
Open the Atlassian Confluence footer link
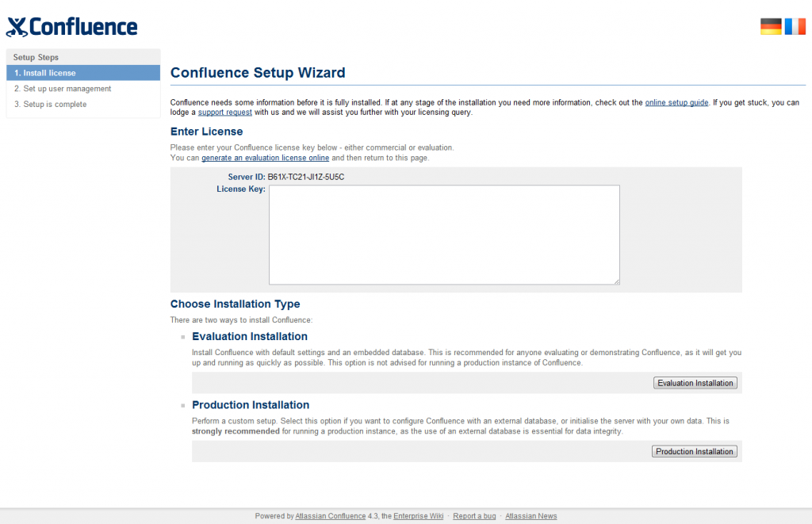click(331, 516)
